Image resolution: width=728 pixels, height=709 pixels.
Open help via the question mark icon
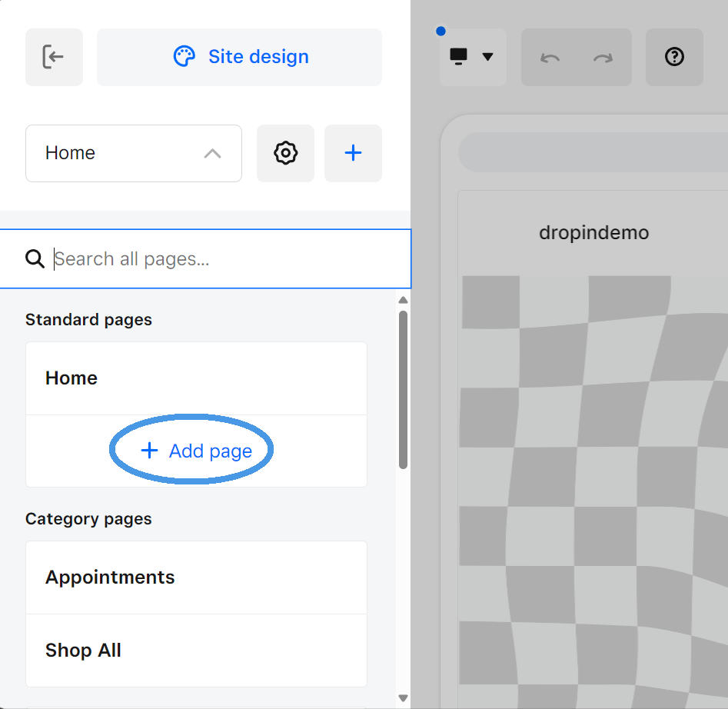click(674, 57)
